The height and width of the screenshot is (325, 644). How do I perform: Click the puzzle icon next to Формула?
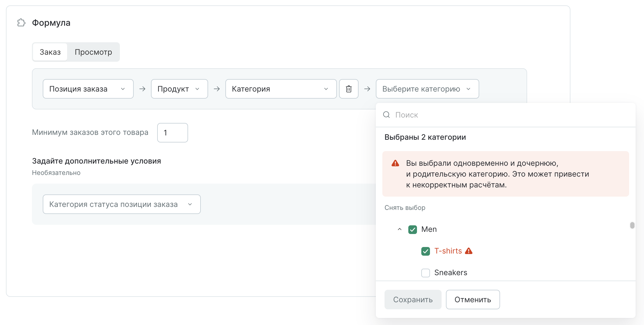(21, 22)
